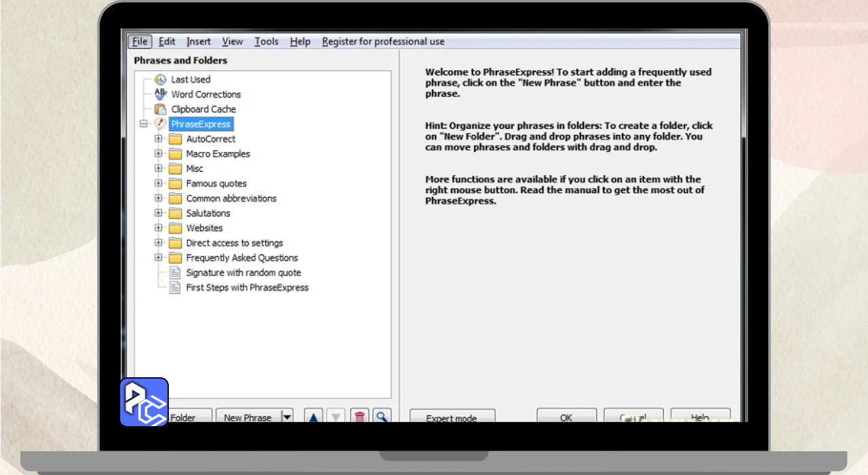Open the Edit menu

pyautogui.click(x=167, y=41)
